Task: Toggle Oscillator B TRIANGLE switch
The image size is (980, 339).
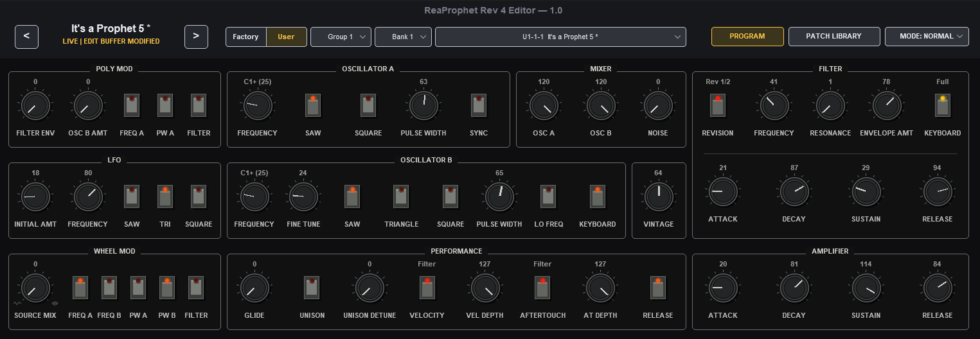Action: click(x=401, y=196)
